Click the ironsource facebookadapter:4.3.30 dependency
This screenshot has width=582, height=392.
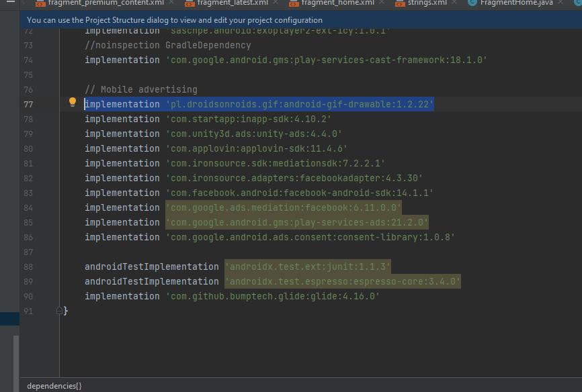pos(294,178)
